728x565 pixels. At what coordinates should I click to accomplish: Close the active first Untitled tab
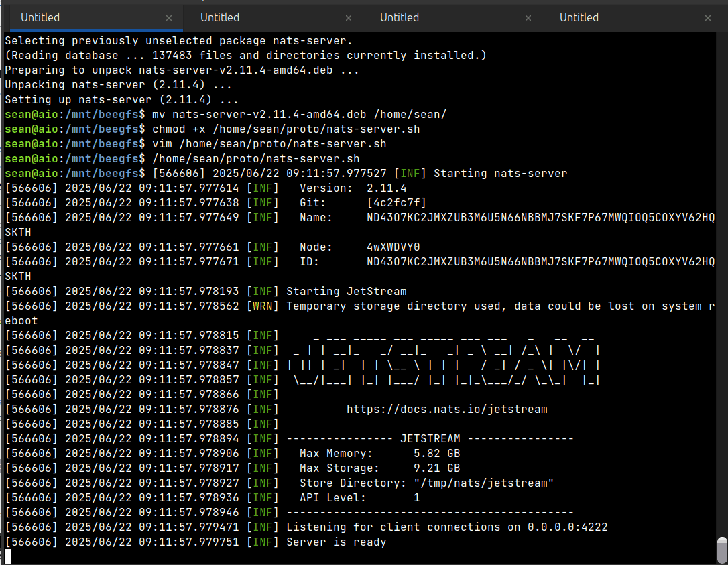(x=169, y=18)
